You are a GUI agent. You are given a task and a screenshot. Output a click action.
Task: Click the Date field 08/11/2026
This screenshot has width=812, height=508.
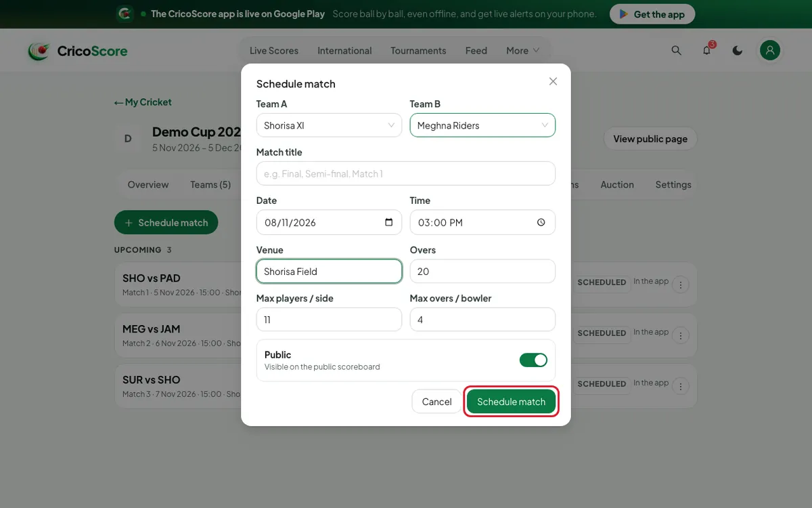pyautogui.click(x=329, y=222)
